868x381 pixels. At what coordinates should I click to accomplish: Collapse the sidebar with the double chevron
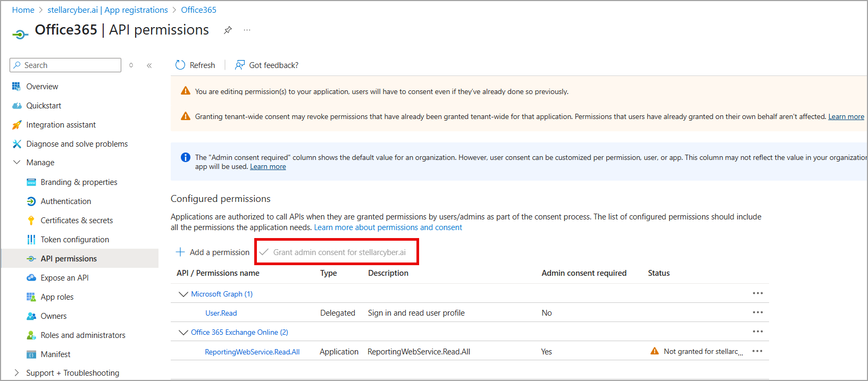click(149, 65)
